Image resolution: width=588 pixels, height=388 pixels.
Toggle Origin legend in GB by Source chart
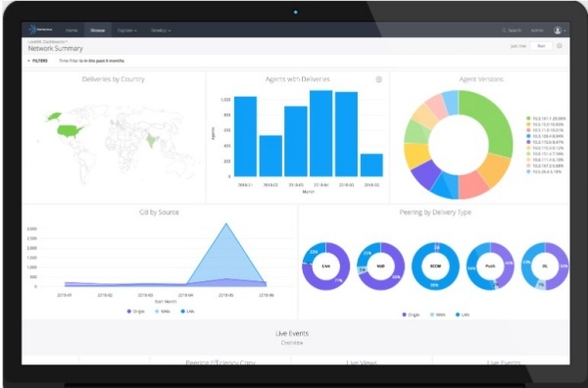[136, 312]
